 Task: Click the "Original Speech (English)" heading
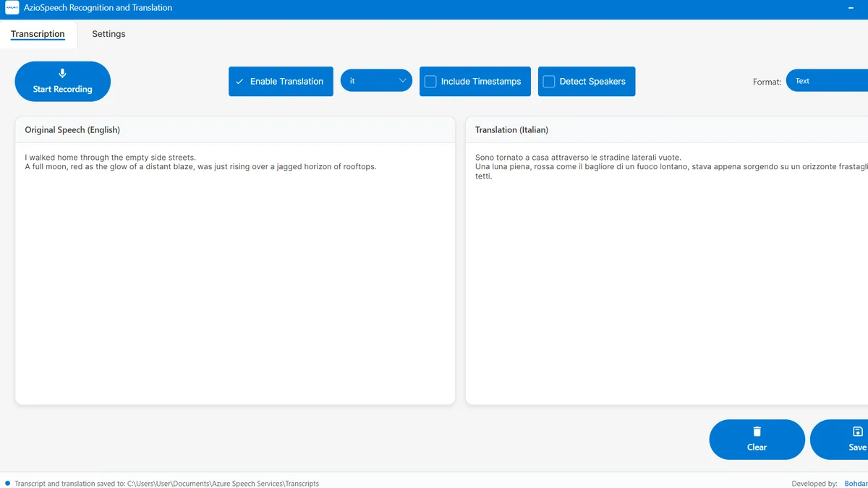click(x=72, y=130)
